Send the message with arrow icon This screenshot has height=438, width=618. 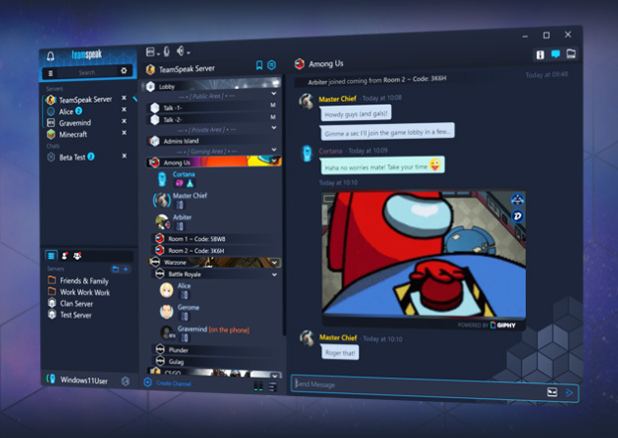pyautogui.click(x=569, y=393)
